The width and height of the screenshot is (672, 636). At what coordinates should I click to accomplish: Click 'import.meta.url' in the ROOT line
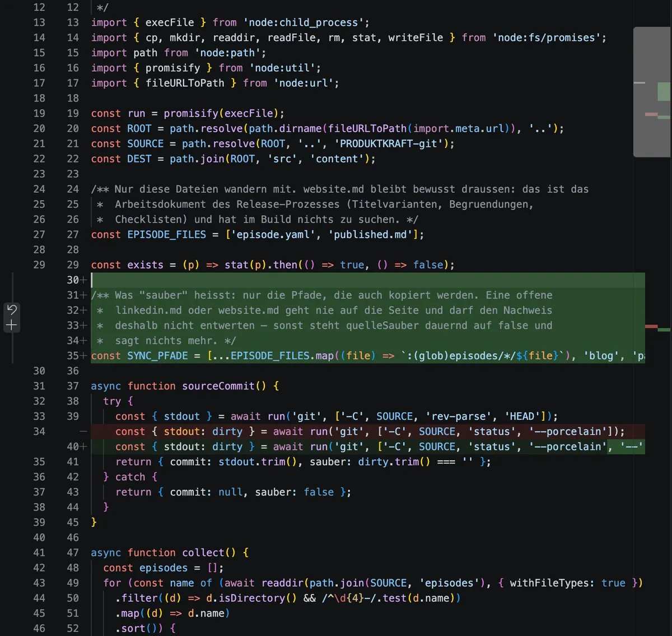click(459, 128)
